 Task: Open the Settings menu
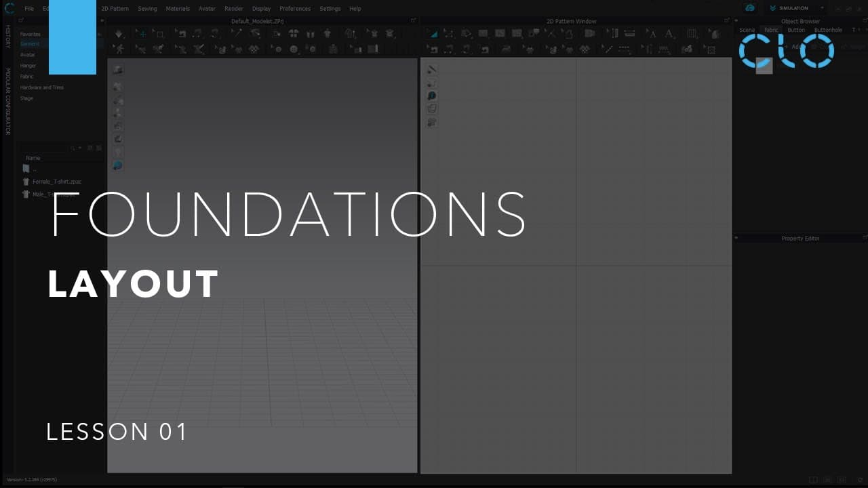tap(330, 9)
